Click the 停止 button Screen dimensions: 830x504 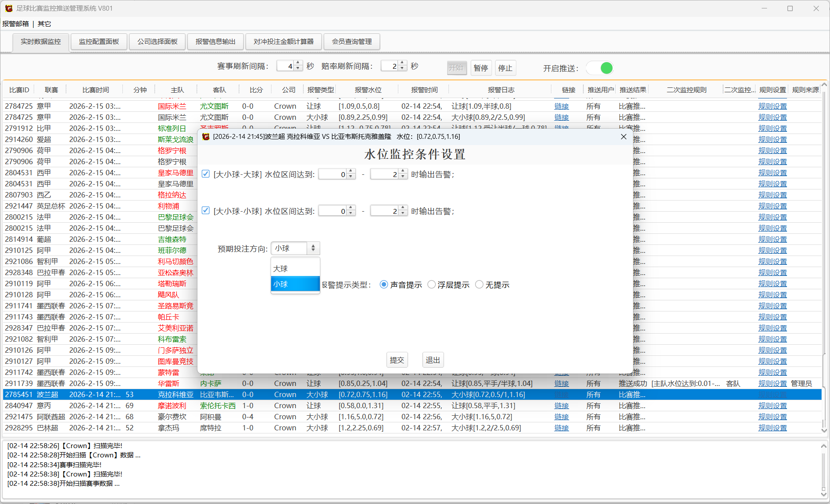tap(505, 68)
